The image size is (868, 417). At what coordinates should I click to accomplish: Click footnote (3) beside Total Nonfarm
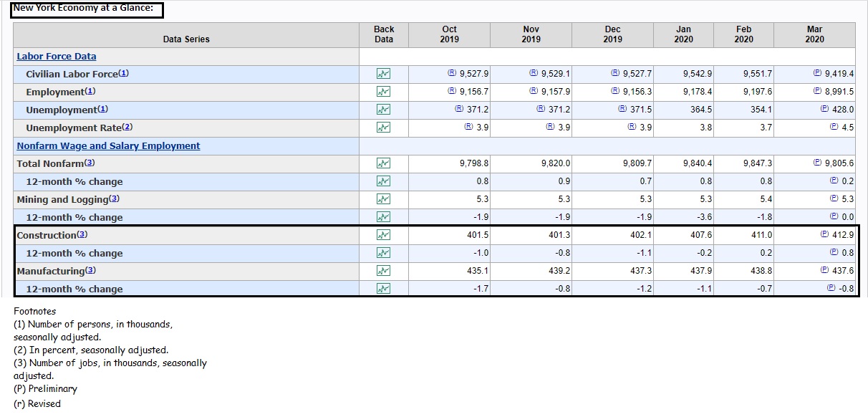point(90,163)
